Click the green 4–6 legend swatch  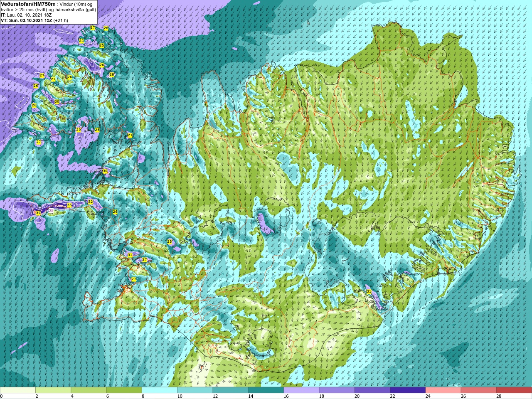point(89,390)
